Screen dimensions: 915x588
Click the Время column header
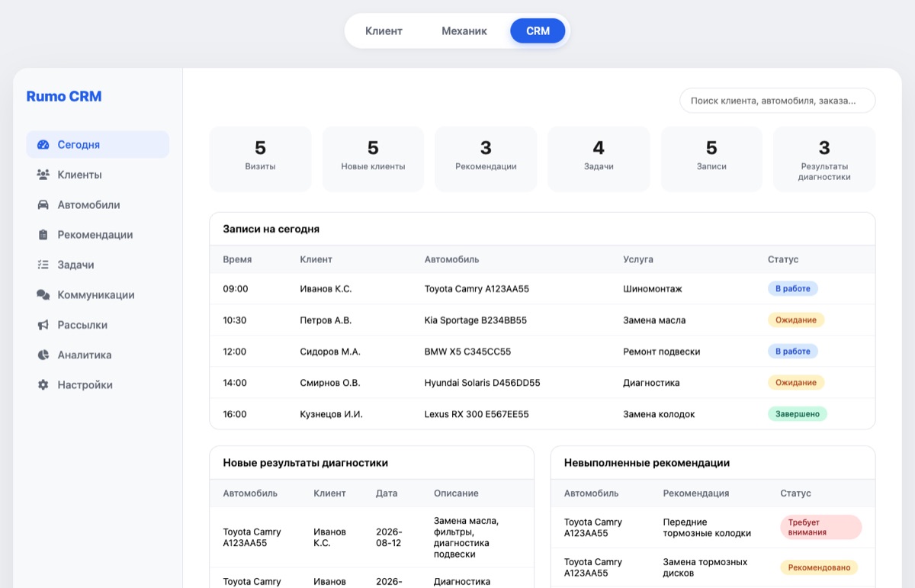[237, 259]
